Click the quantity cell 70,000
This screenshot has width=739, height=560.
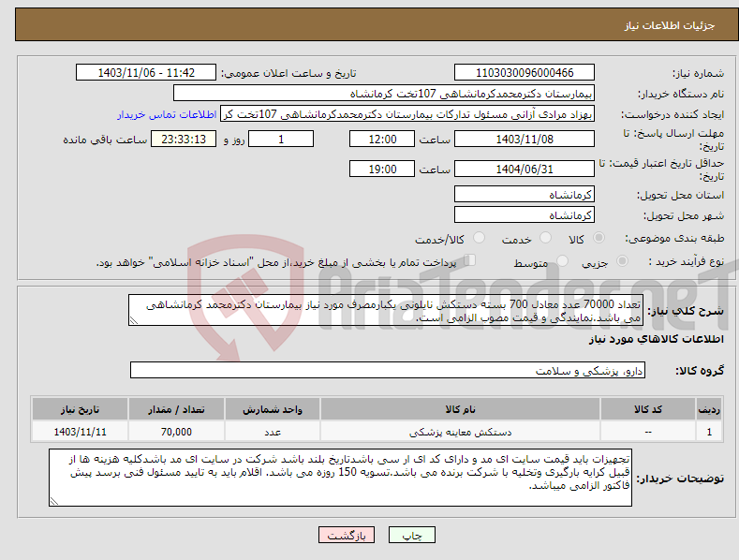(x=176, y=432)
